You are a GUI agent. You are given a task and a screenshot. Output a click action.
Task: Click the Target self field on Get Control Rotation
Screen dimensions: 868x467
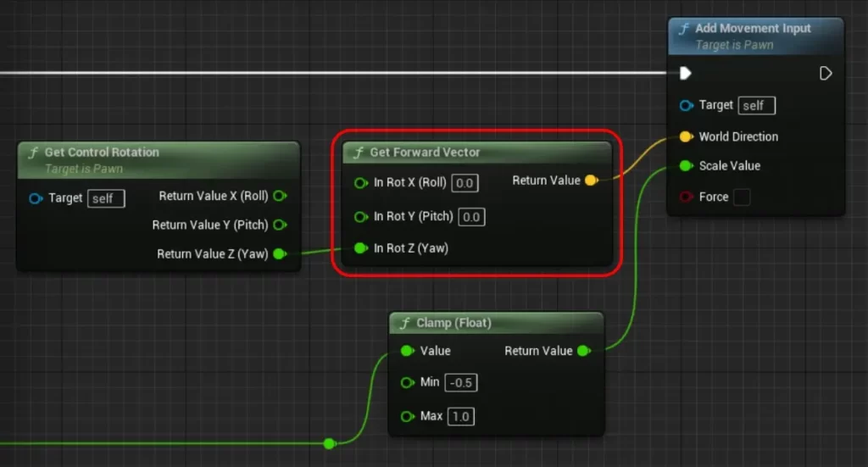point(106,198)
